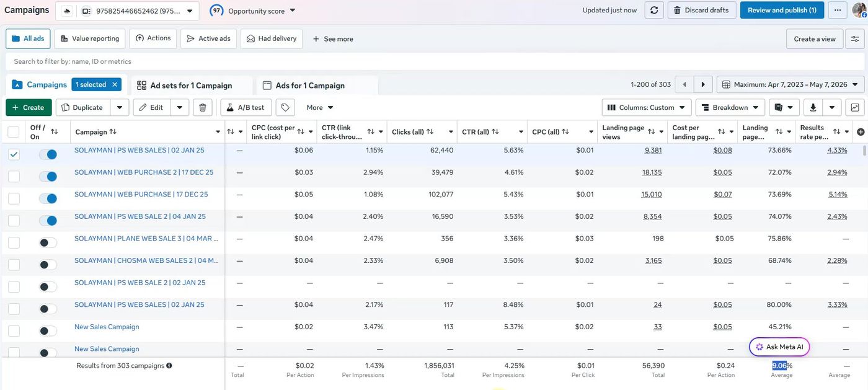Open the SOLAYMAN | PS WEB SALE 2 | 04 JAN 25 campaign
Viewport: 868px width, 390px height.
pos(140,216)
